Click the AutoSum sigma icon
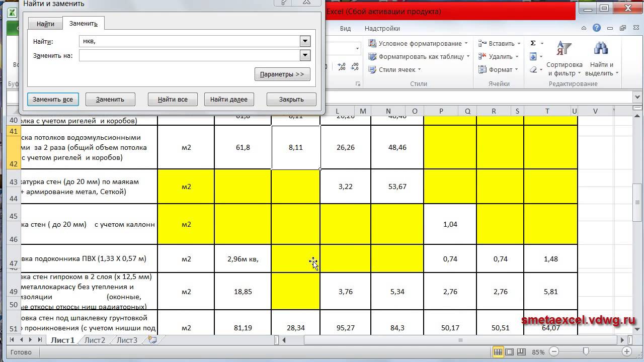Screen dimensions: 644x362 (x=533, y=43)
